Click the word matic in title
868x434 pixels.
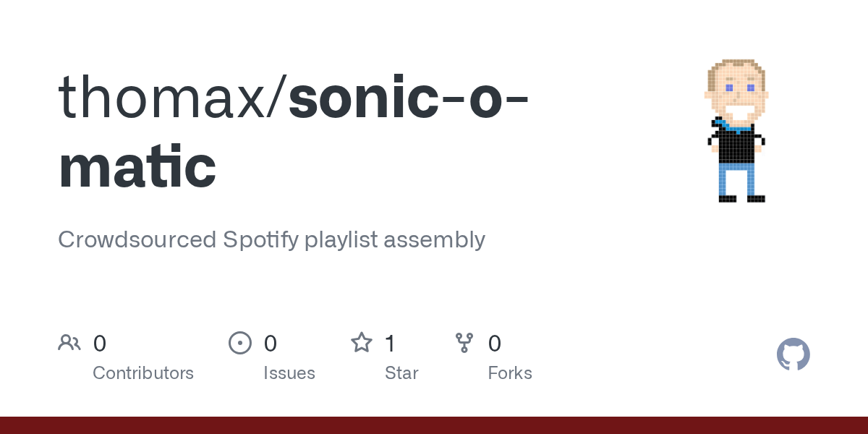[137, 166]
